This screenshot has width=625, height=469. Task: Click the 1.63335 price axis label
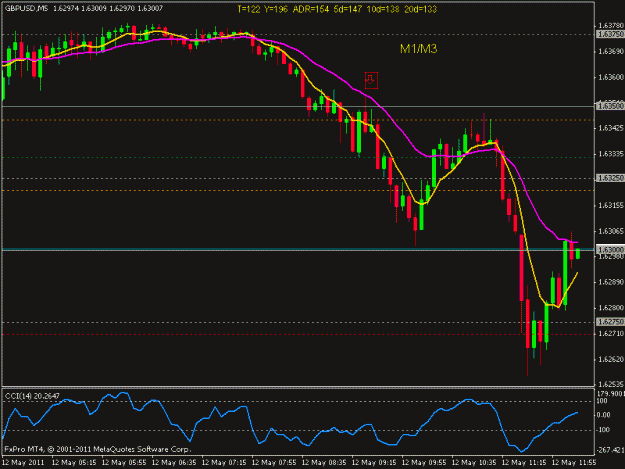click(x=611, y=154)
